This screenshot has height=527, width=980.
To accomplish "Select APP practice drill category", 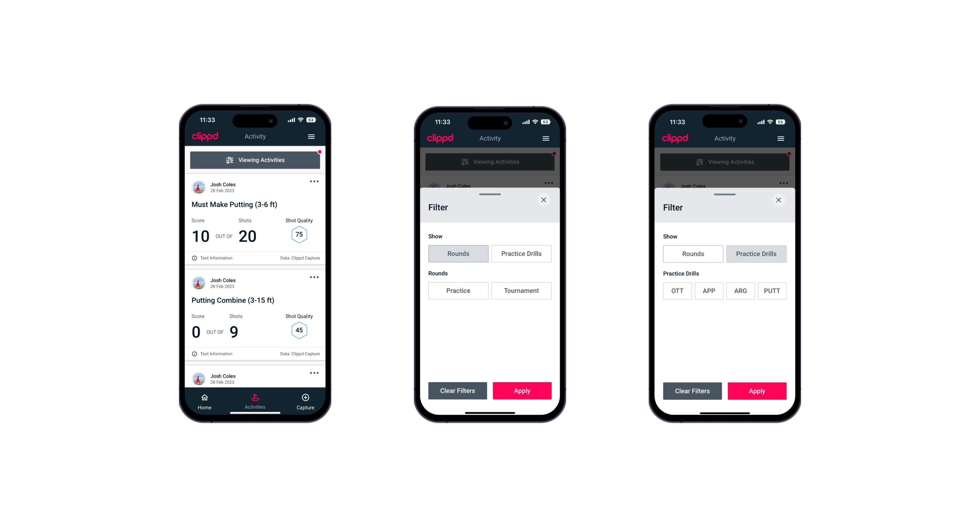I will point(709,290).
